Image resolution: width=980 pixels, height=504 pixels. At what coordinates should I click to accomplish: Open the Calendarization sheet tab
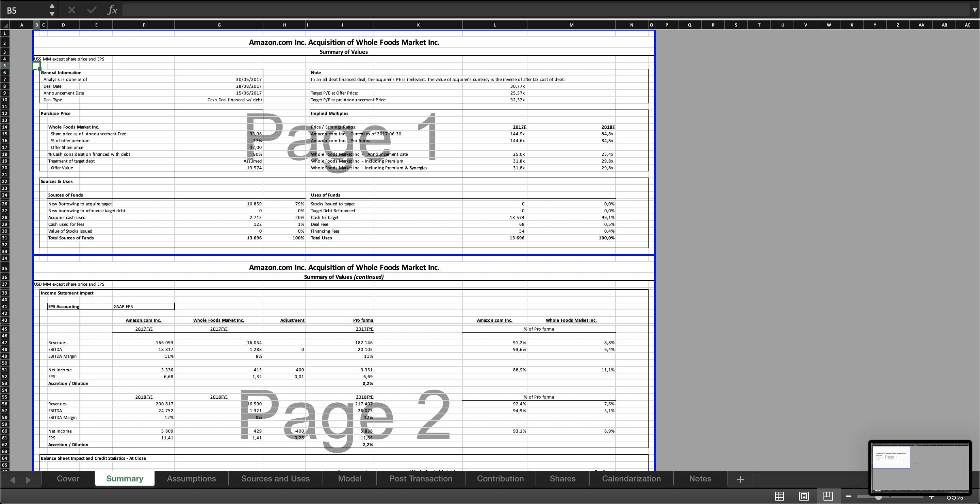pyautogui.click(x=631, y=478)
